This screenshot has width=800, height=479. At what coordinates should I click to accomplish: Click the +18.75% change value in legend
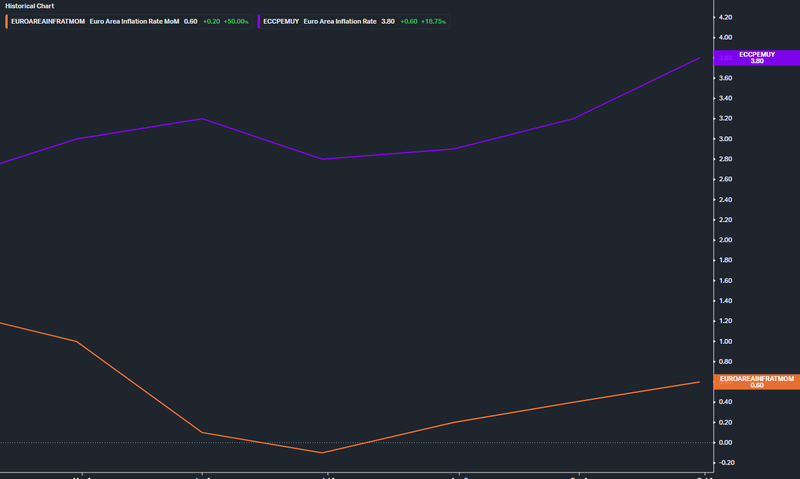tap(433, 21)
